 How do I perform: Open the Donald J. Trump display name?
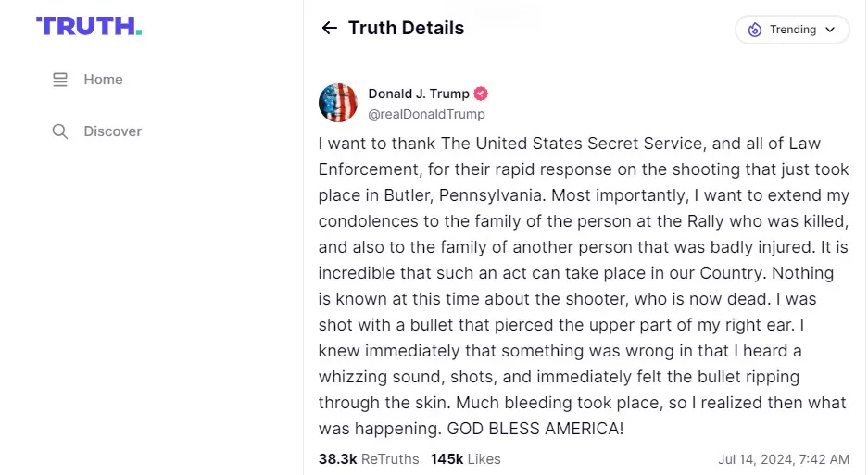click(x=419, y=94)
